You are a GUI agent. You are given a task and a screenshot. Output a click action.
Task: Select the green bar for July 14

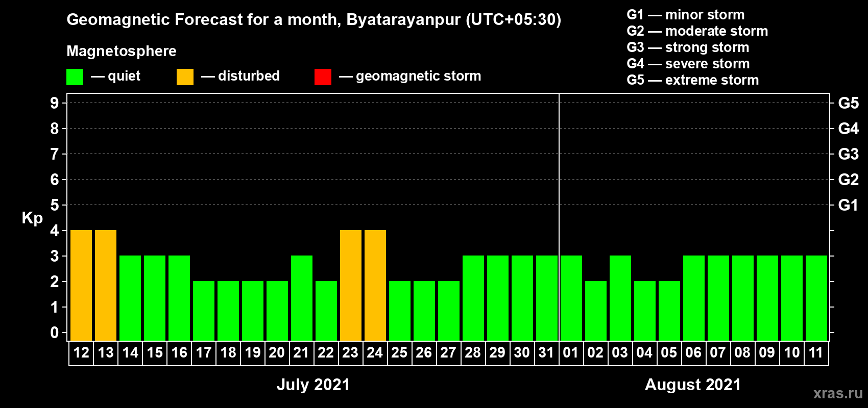click(x=130, y=298)
